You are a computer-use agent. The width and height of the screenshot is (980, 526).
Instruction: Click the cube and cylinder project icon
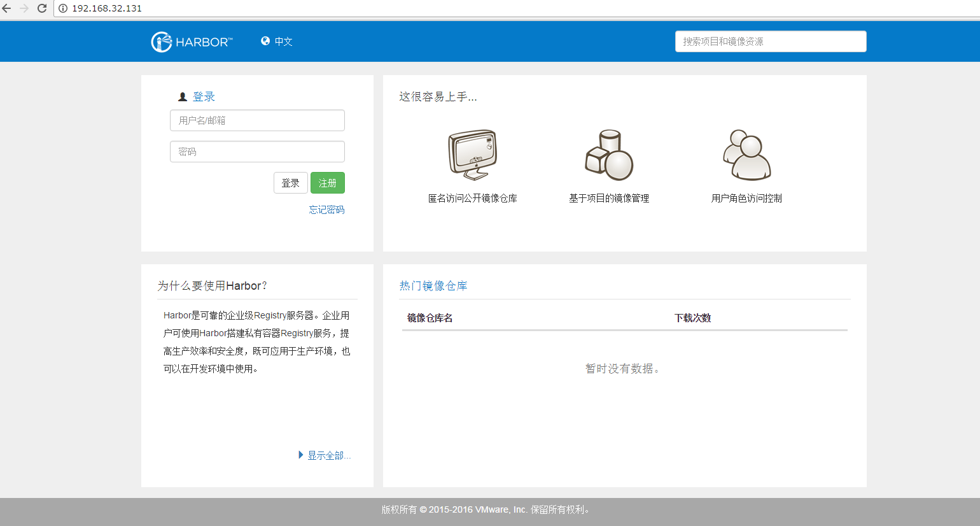click(x=609, y=155)
